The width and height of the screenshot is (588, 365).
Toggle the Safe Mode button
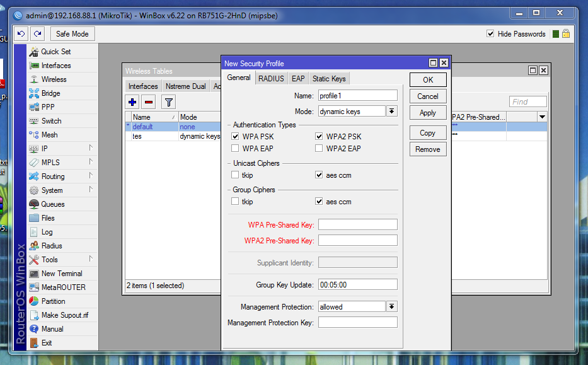click(x=72, y=34)
